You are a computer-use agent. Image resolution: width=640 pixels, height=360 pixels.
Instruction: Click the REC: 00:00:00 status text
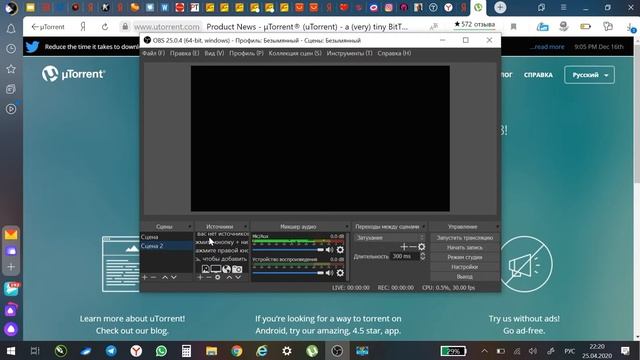[396, 288]
